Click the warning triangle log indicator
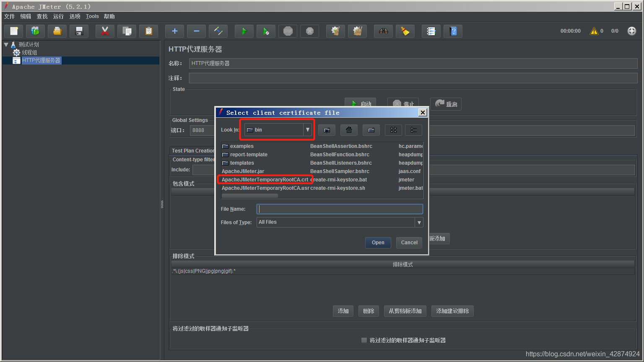Viewport: 644px width, 362px height. pos(594,31)
